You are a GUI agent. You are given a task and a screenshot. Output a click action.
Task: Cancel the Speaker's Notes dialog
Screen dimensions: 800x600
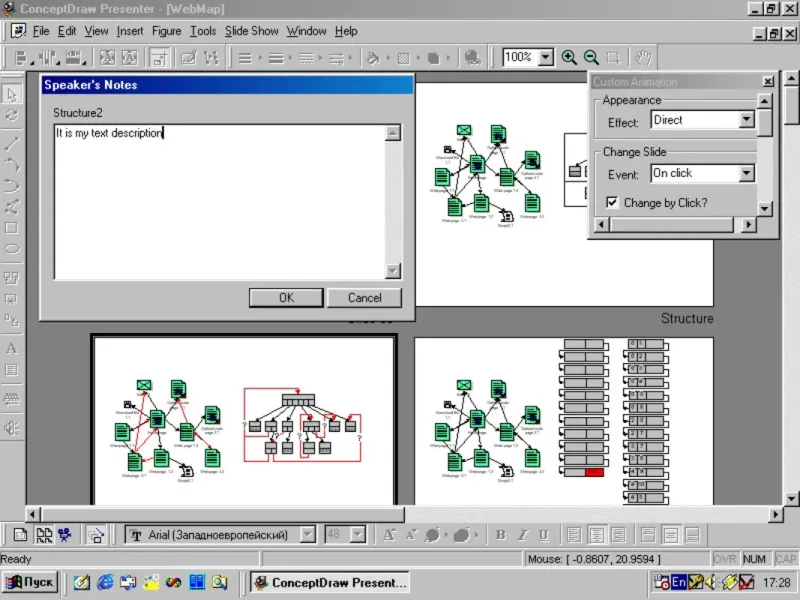point(364,297)
